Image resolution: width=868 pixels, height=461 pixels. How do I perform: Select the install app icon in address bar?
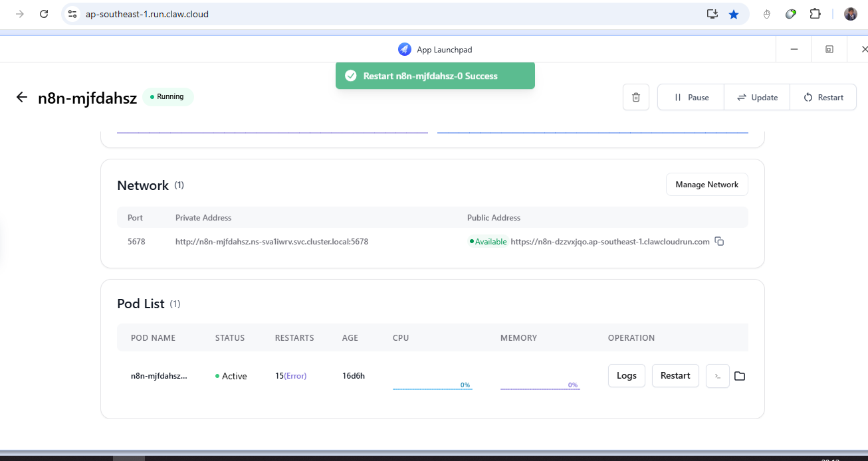[712, 14]
